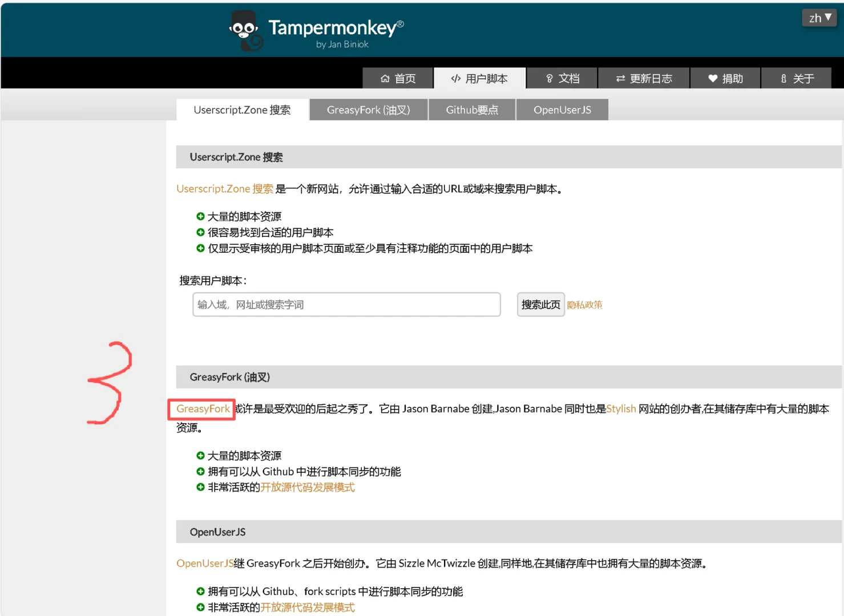Click the OpenUserJS section heading
The height and width of the screenshot is (616, 844).
pyautogui.click(x=217, y=532)
